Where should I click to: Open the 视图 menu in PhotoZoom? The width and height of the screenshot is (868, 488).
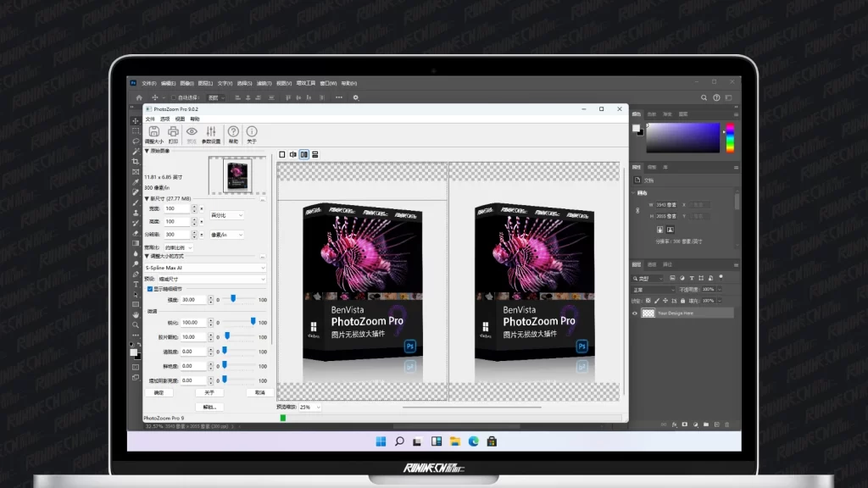tap(180, 119)
